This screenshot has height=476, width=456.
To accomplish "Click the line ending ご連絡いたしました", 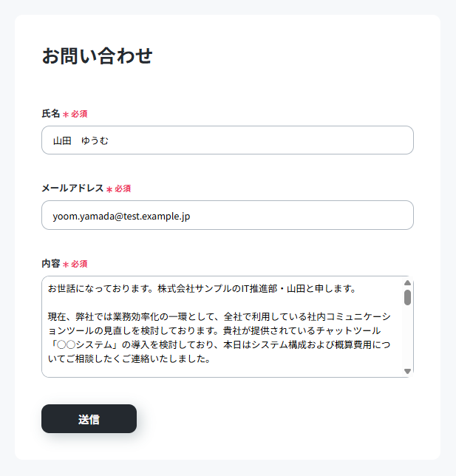I will click(x=129, y=359).
